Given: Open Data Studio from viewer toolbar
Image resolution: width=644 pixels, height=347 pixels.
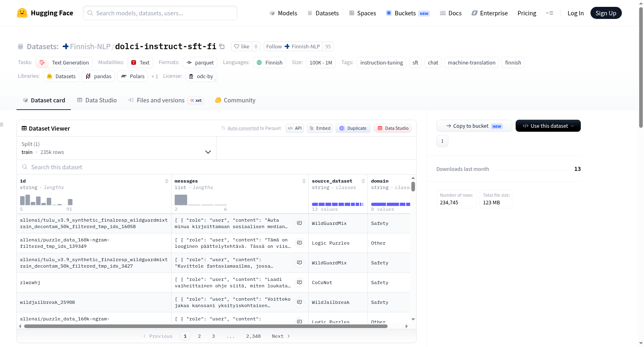Looking at the screenshot, I should [x=393, y=128].
